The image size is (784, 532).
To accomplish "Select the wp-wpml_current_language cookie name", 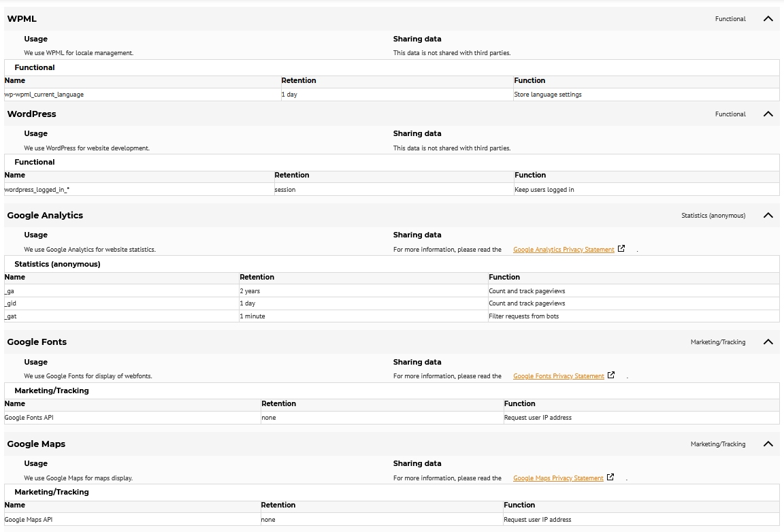I will [x=44, y=95].
